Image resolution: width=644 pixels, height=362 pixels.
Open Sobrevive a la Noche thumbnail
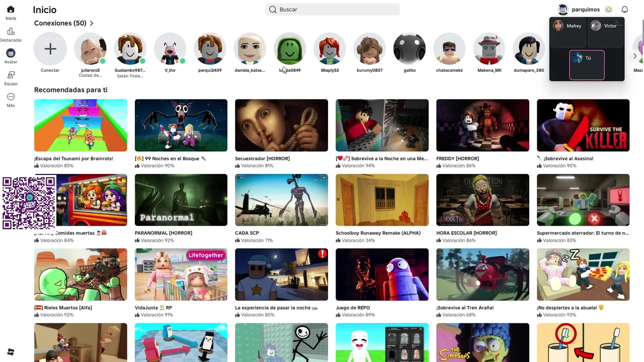click(x=382, y=125)
